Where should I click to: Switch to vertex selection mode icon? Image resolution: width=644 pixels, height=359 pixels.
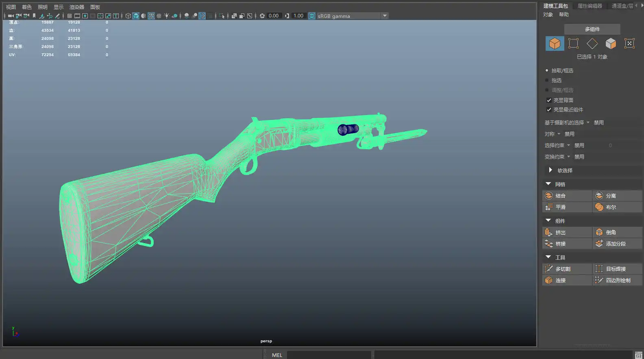click(573, 44)
